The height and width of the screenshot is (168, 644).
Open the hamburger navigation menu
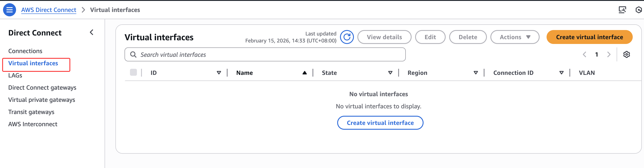[x=10, y=10]
